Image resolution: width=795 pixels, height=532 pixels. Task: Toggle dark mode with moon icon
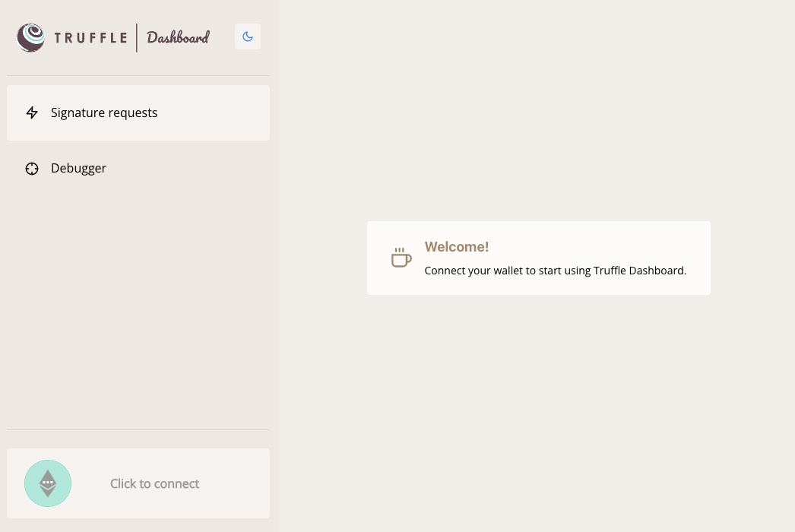(248, 36)
